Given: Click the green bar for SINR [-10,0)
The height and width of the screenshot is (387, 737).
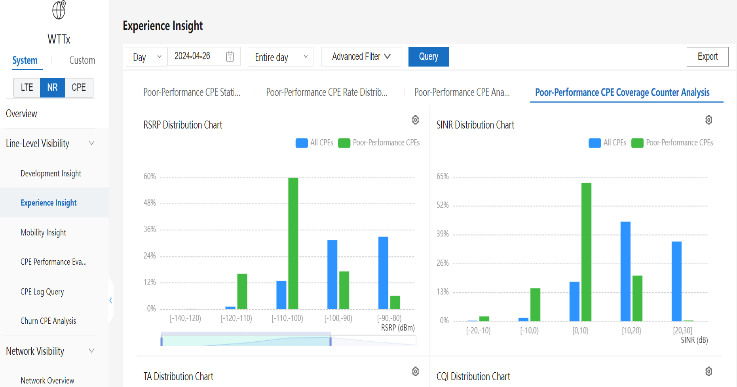Looking at the screenshot, I should [x=535, y=305].
